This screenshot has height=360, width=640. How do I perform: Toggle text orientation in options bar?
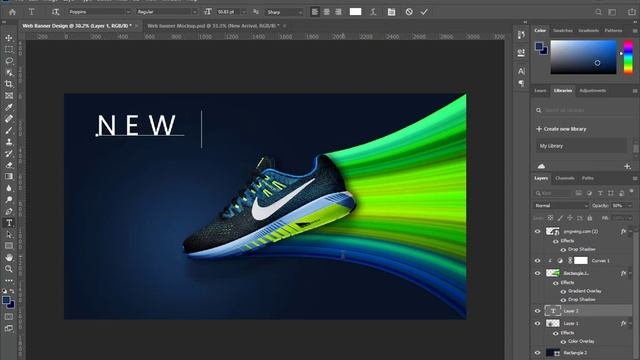coord(56,12)
